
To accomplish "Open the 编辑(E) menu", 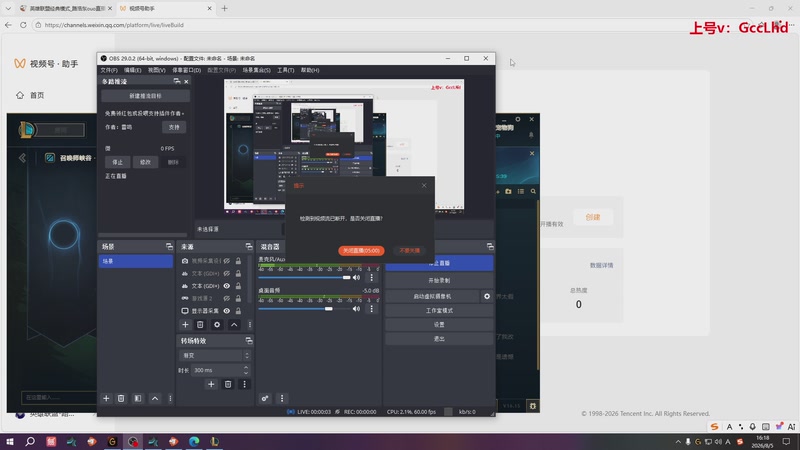I will 132,70.
